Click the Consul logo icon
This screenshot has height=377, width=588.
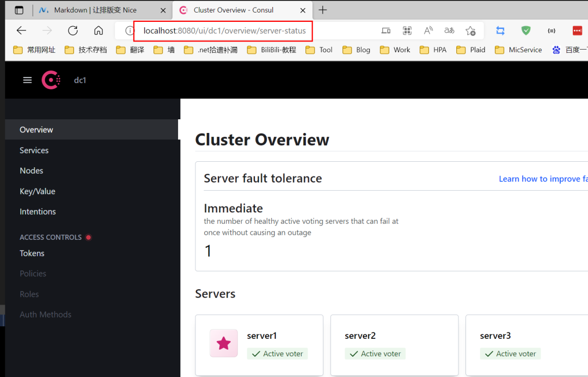(51, 80)
